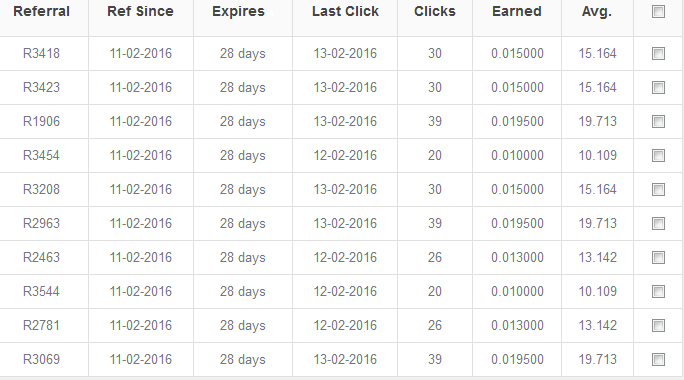
Task: Tick checkbox beside referral R3544
Action: tap(658, 292)
